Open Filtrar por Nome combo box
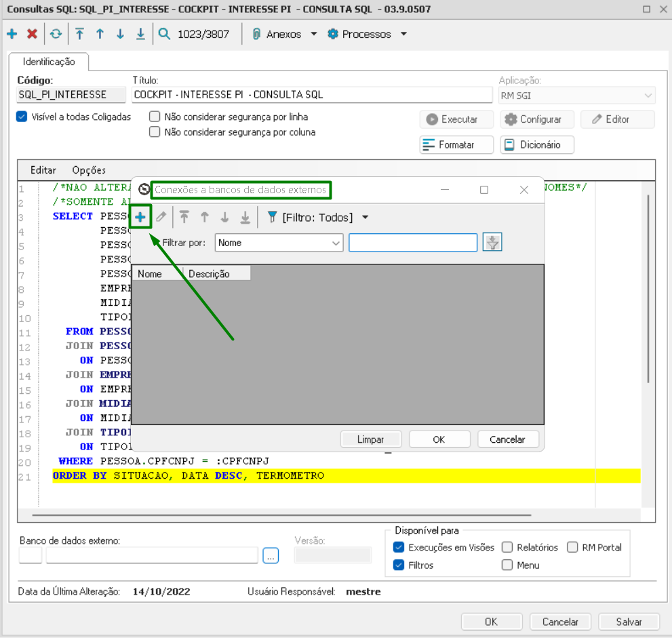Image resolution: width=672 pixels, height=638 pixels. click(x=279, y=243)
